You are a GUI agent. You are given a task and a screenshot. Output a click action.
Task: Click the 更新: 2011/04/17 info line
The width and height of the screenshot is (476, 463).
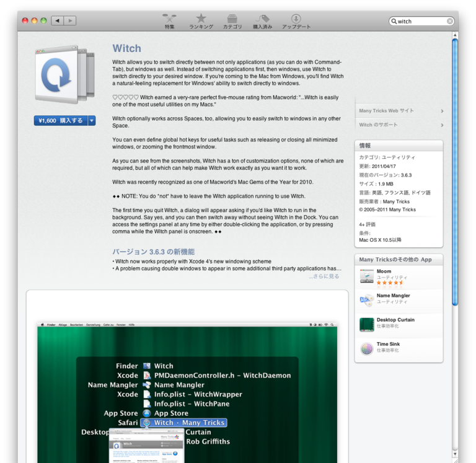tap(377, 166)
